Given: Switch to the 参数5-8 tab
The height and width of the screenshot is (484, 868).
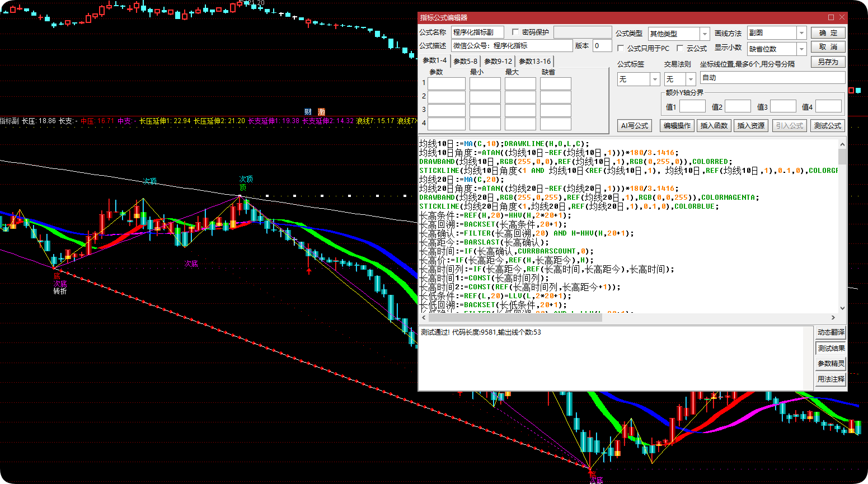Looking at the screenshot, I should click(466, 62).
